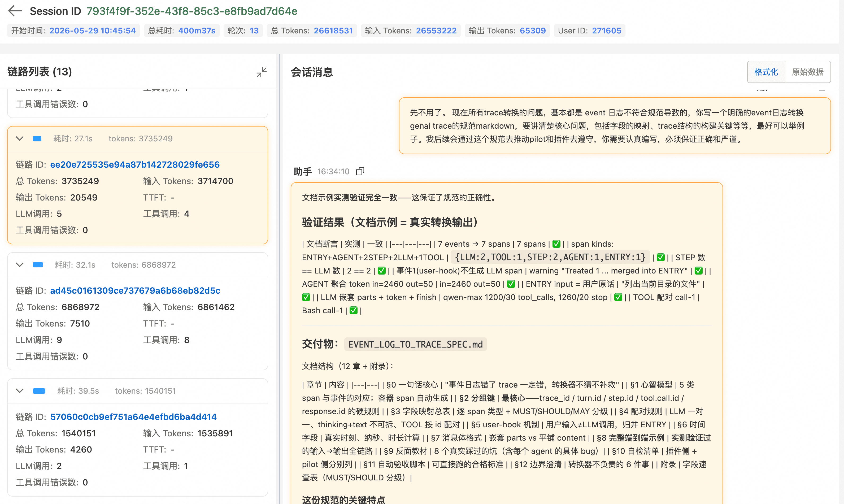Collapse the 链路列表 panel with the shrink icon
Viewport: 844px width, 504px height.
262,72
